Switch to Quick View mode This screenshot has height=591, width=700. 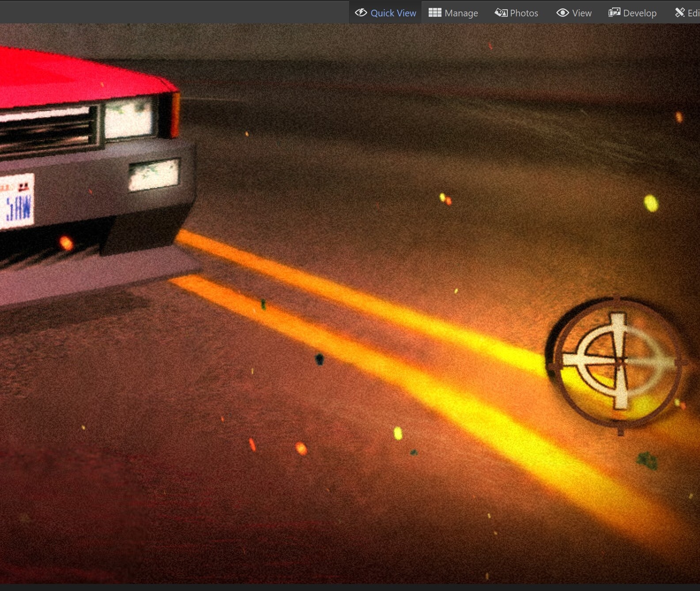click(385, 13)
